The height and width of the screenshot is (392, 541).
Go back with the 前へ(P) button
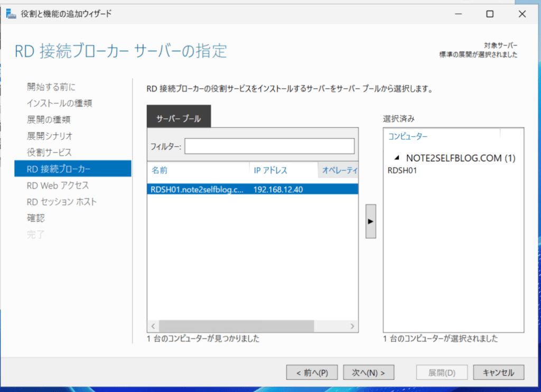[312, 372]
